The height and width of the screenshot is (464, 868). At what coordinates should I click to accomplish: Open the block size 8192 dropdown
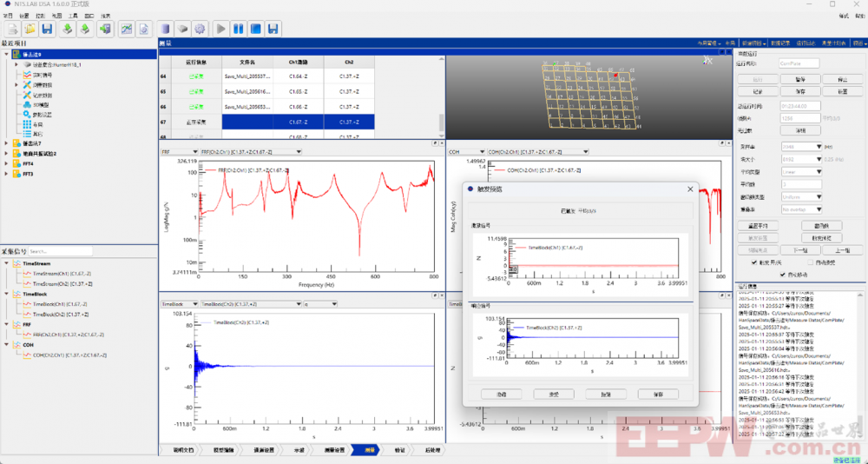(x=801, y=160)
